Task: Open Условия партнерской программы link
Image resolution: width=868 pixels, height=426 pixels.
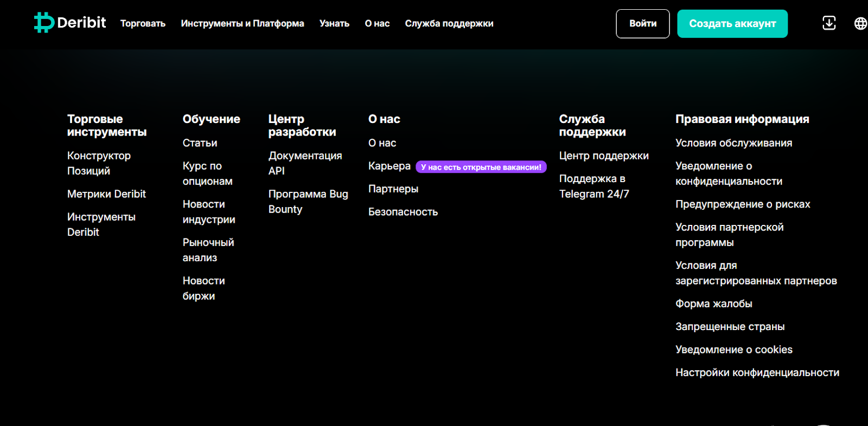Action: click(x=730, y=235)
